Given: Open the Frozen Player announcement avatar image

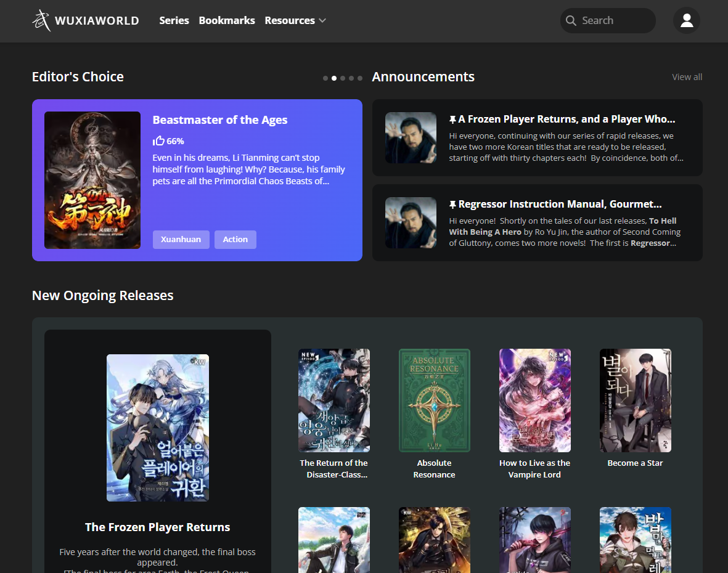Looking at the screenshot, I should click(411, 137).
